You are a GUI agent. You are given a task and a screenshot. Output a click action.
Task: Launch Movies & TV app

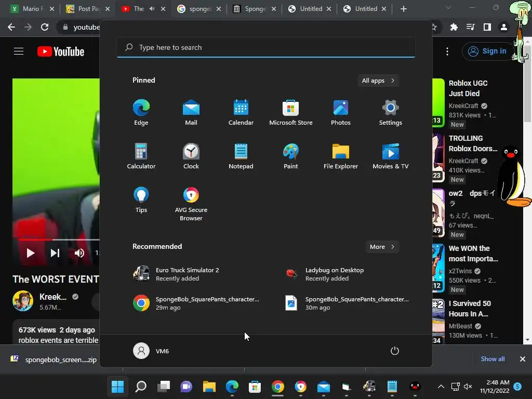tap(391, 156)
